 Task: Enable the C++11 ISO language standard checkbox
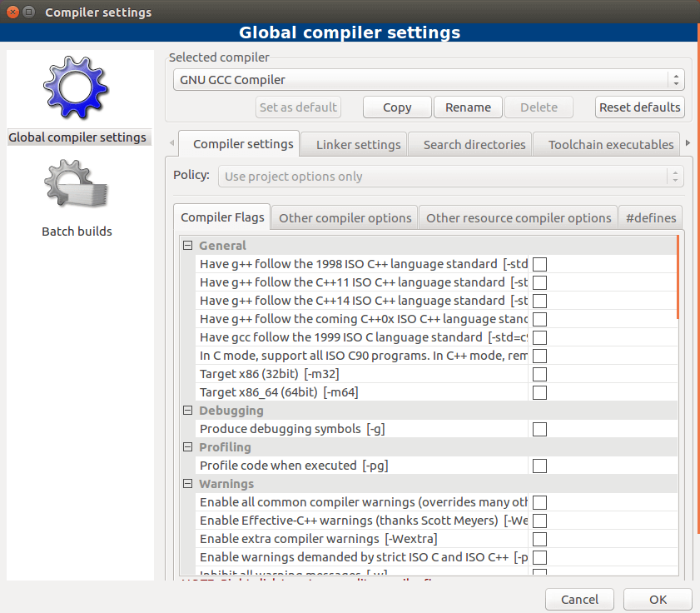(x=539, y=282)
